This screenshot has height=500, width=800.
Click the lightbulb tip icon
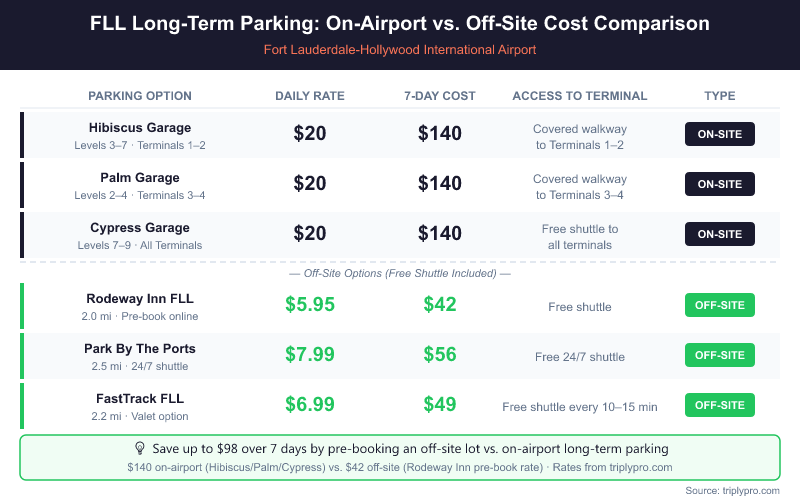[x=140, y=449]
